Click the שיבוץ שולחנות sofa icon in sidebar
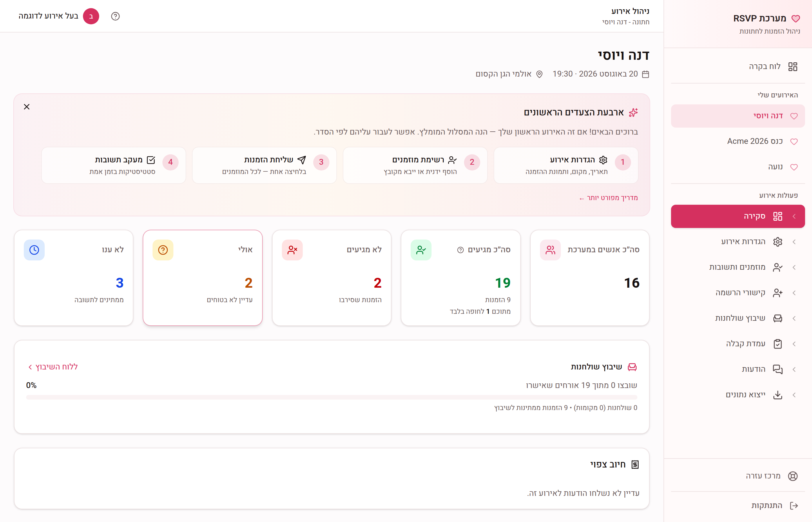812x522 pixels. (777, 318)
